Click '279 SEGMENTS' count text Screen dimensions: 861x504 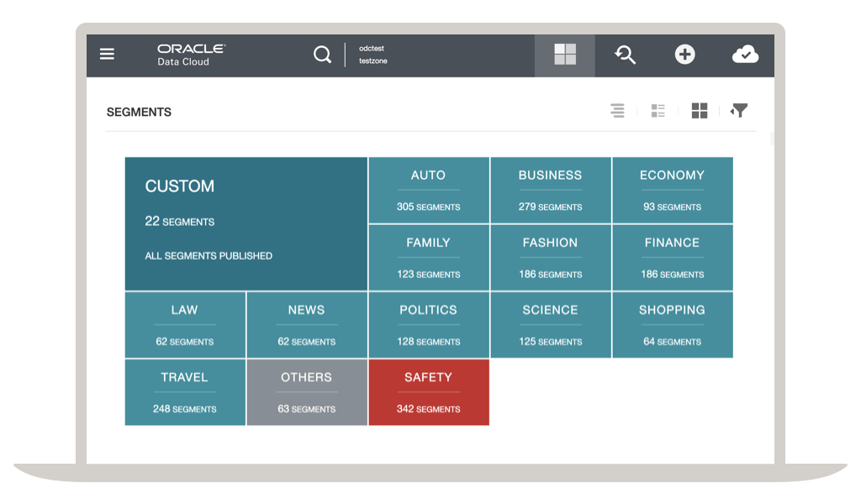coord(550,207)
